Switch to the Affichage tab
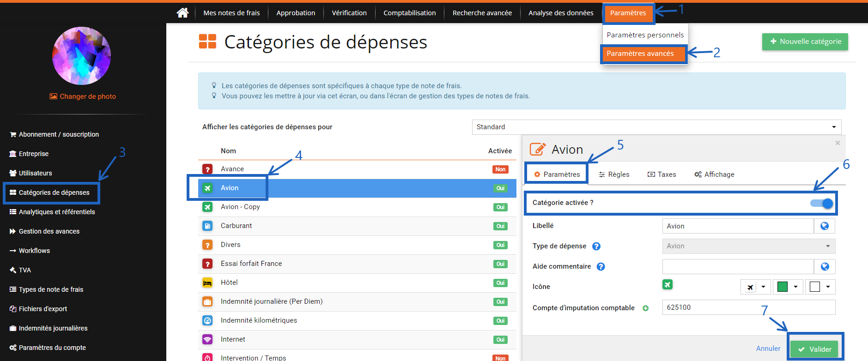This screenshot has width=868, height=361. pyautogui.click(x=714, y=174)
